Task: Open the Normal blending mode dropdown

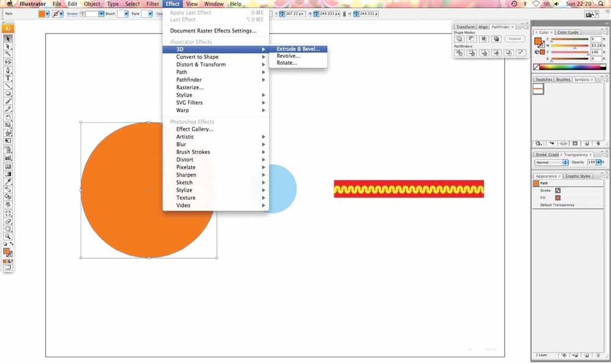Action: (551, 162)
